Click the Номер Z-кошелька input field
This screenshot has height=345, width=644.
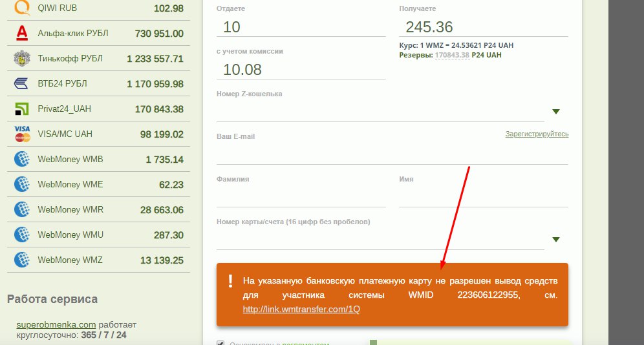point(380,112)
